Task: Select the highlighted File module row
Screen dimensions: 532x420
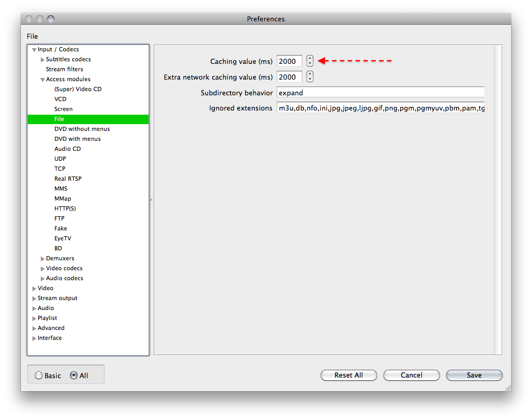Action: click(88, 119)
